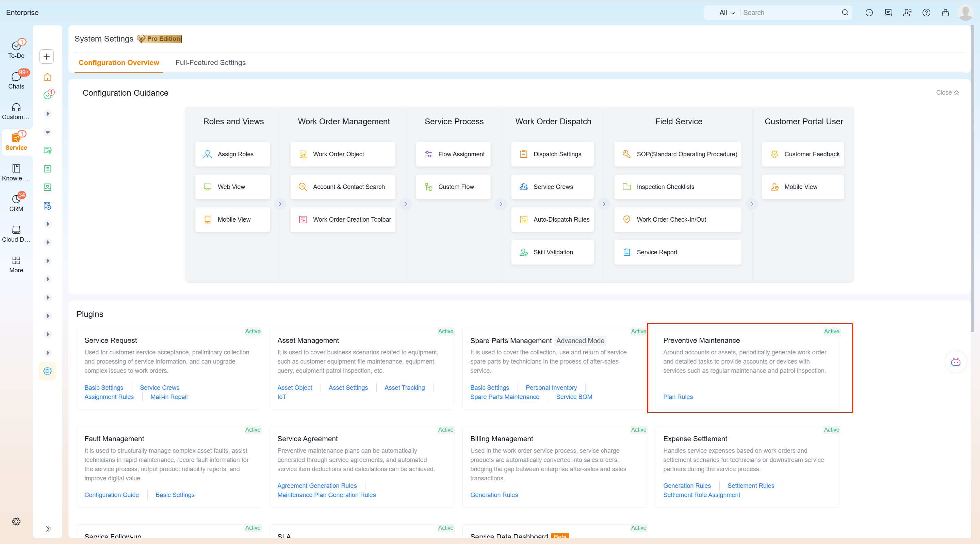980x544 pixels.
Task: Open the help question mark icon
Action: click(x=926, y=13)
